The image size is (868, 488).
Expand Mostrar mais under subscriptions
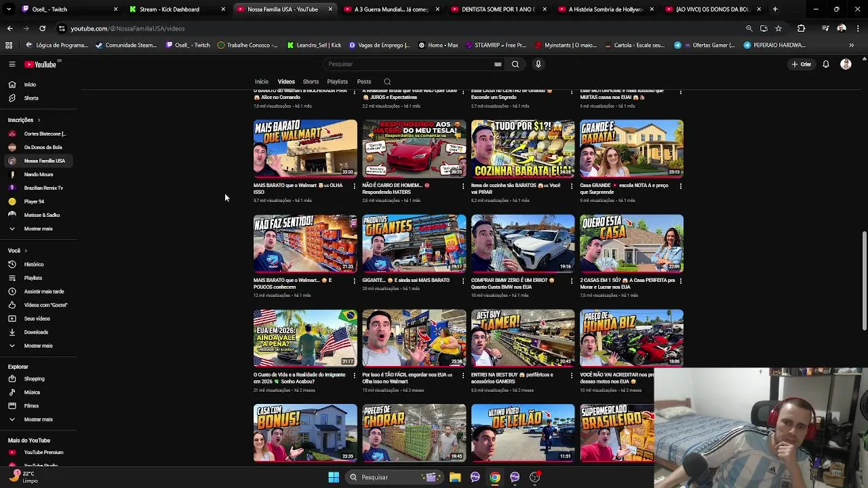39,228
